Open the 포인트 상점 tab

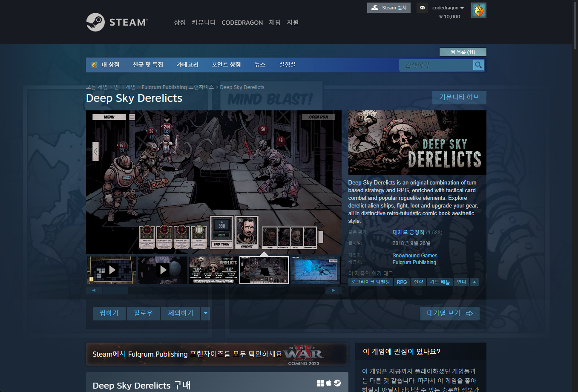226,65
